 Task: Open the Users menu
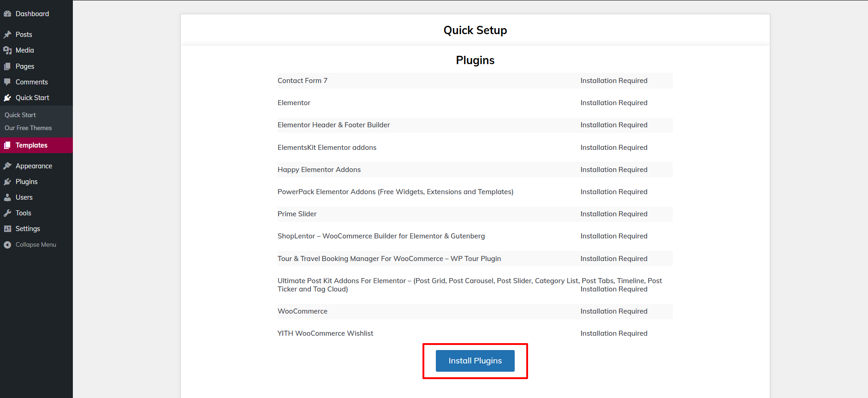tap(36, 197)
